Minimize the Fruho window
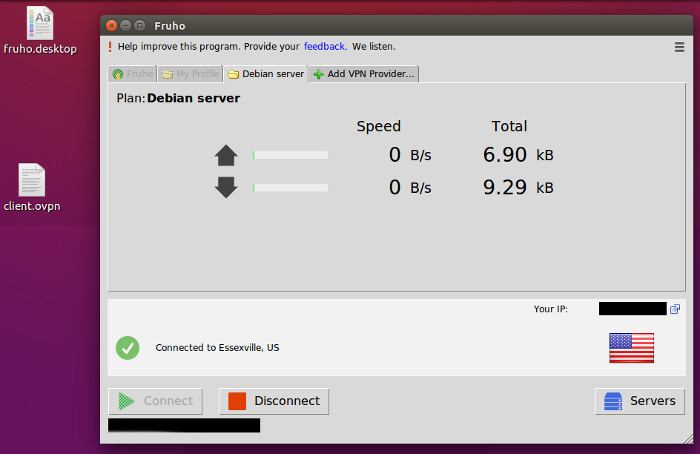This screenshot has height=454, width=700. tap(126, 25)
